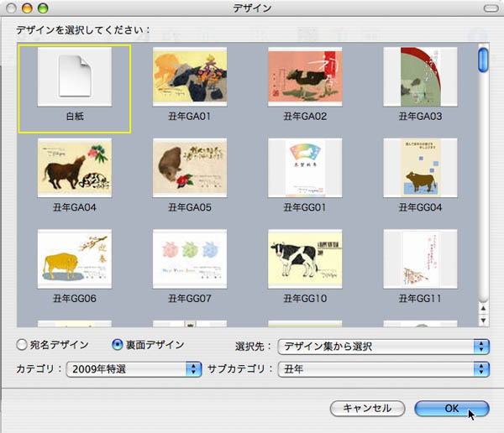
Task: Select the 裏面デザイン radio button
Action: click(118, 345)
